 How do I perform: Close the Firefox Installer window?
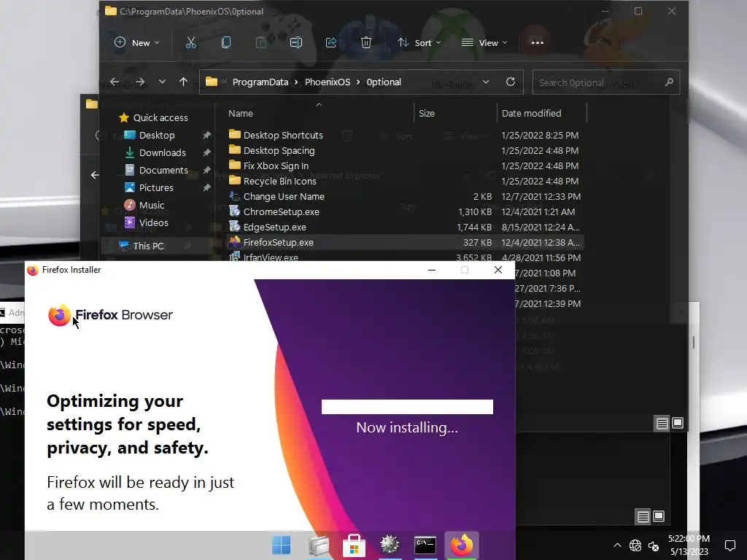pos(498,270)
